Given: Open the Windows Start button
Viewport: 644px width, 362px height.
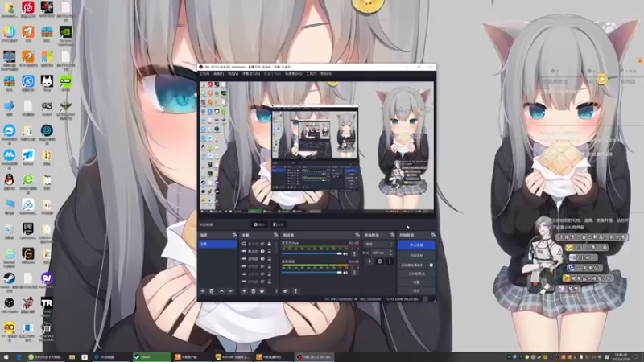Looking at the screenshot, I should coord(6,357).
